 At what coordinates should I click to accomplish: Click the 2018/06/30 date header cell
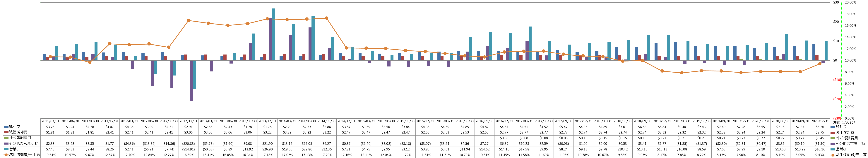point(622,121)
